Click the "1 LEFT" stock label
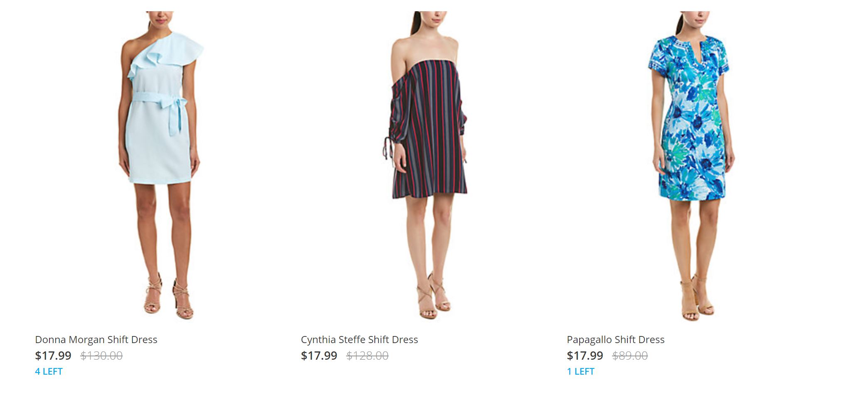 (580, 371)
